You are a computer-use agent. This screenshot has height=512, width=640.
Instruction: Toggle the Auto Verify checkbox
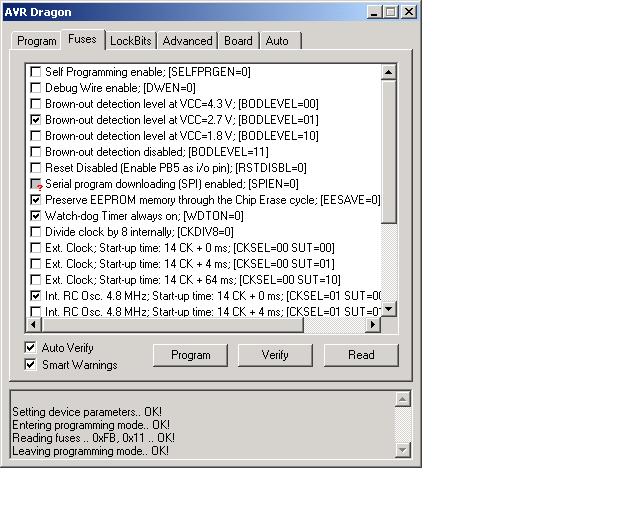point(30,347)
